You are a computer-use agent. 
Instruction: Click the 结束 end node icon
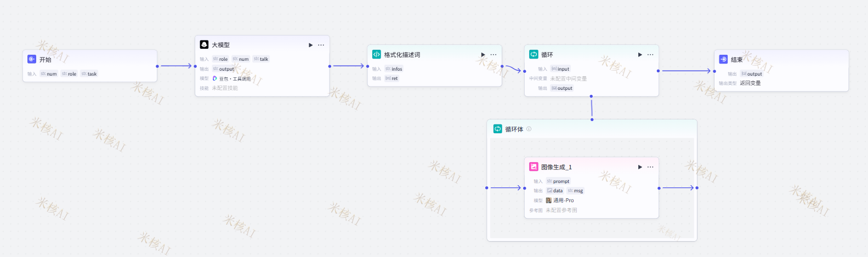pos(723,59)
